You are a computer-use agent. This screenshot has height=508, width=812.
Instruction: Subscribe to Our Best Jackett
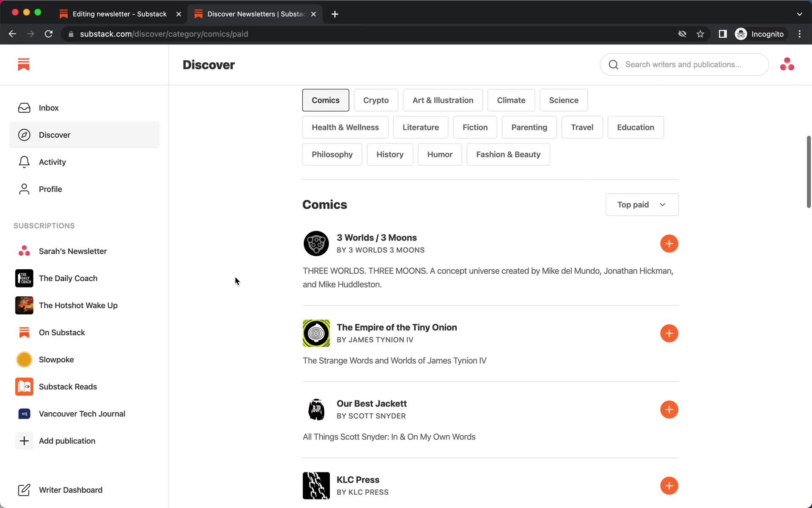tap(669, 409)
